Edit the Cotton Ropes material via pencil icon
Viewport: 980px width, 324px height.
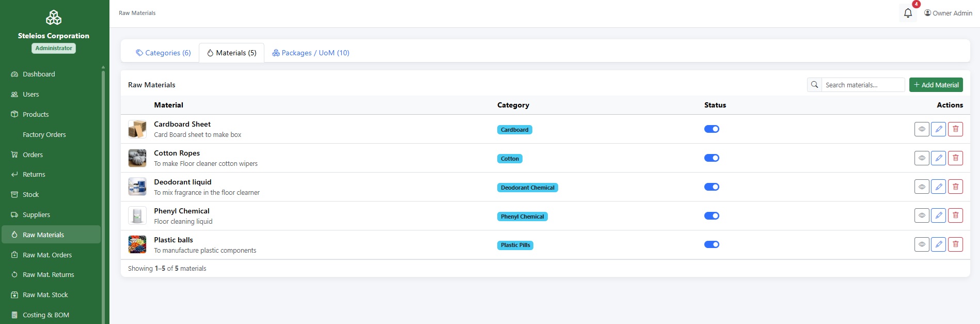(x=939, y=158)
